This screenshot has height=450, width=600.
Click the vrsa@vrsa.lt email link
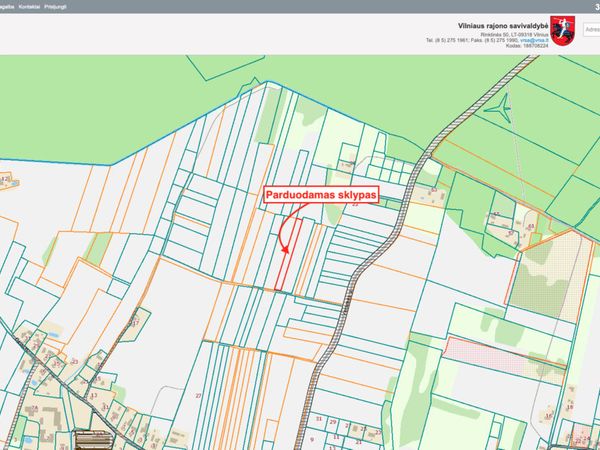(532, 39)
